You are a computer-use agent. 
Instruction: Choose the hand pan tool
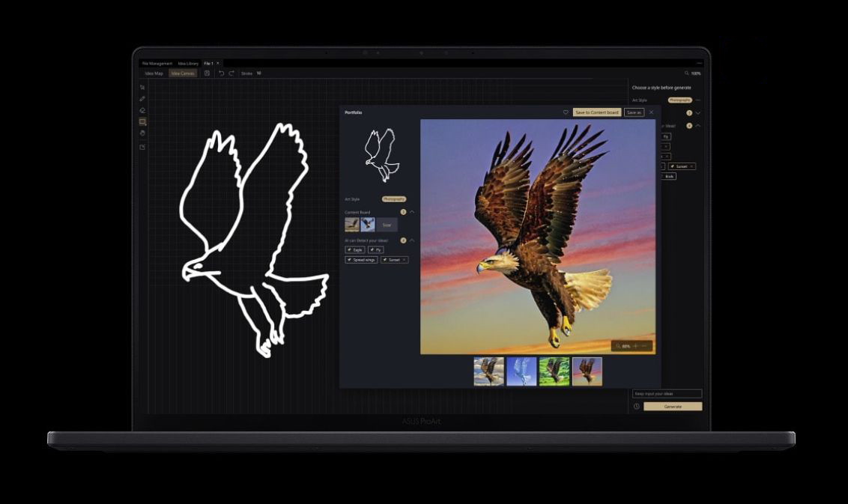(x=142, y=133)
